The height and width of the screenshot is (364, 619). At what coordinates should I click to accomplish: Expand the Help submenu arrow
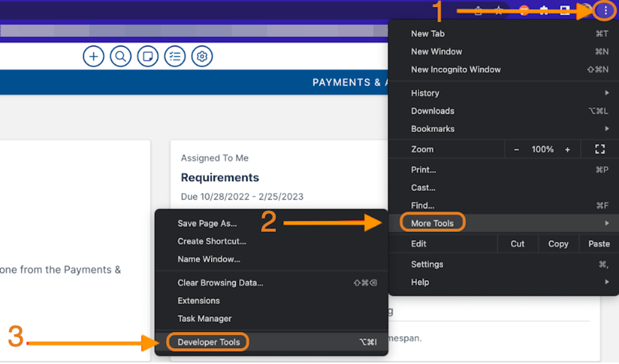(x=607, y=282)
